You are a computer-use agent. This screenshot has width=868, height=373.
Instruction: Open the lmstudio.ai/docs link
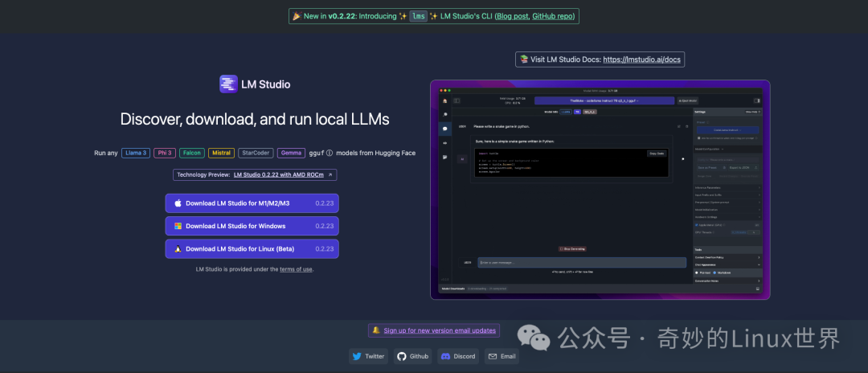pyautogui.click(x=641, y=59)
